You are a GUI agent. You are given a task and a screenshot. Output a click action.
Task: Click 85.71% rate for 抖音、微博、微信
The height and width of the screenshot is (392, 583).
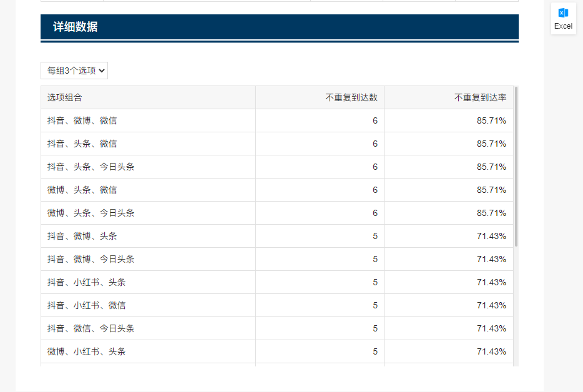tap(491, 120)
